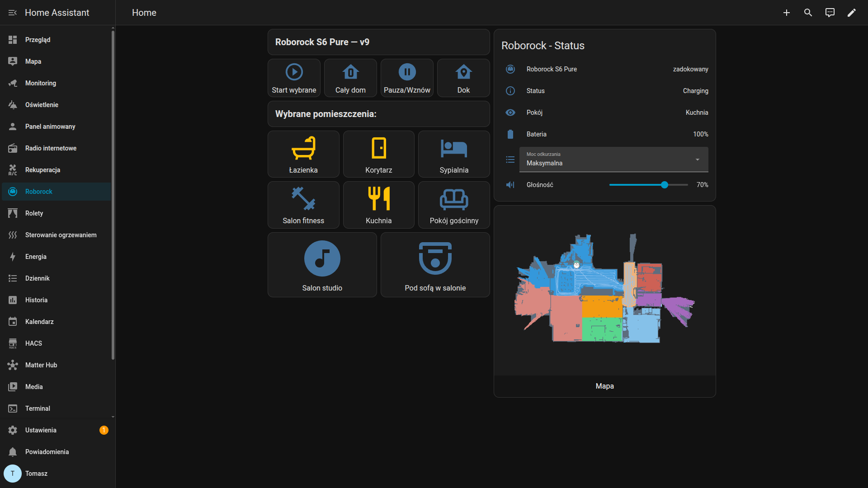Click the Pokój eye icon
Viewport: 868px width, 488px height.
click(x=510, y=113)
